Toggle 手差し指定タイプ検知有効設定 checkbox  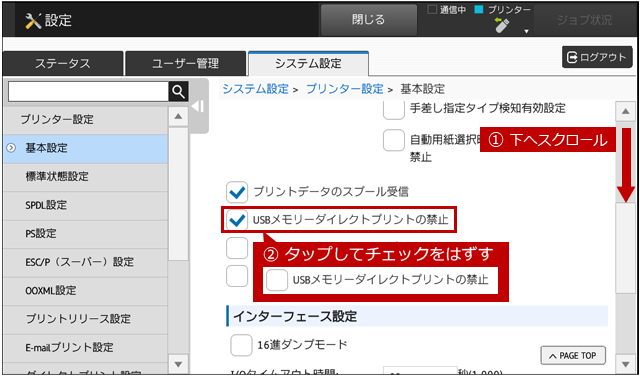click(x=393, y=109)
